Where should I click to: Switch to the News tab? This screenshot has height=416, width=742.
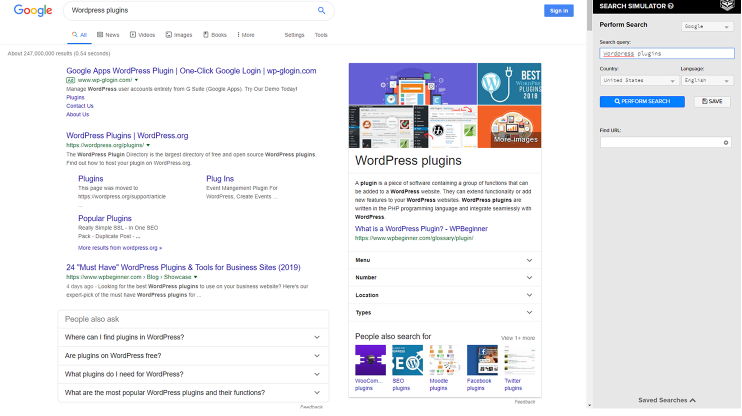point(108,35)
